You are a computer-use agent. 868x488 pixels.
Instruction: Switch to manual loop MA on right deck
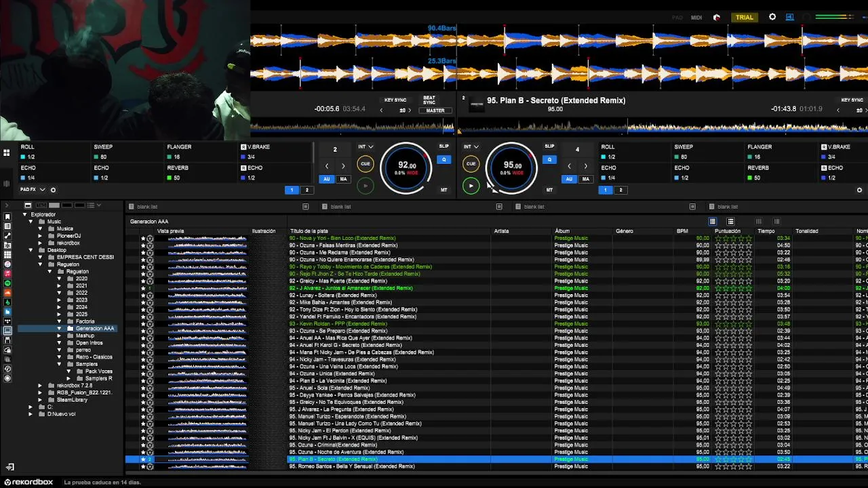tap(585, 179)
